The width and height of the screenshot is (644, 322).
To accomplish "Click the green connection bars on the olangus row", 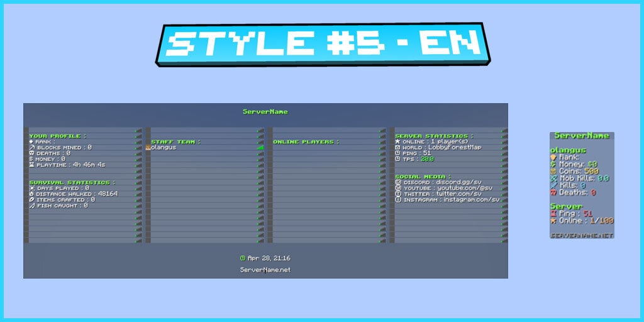I will [260, 147].
